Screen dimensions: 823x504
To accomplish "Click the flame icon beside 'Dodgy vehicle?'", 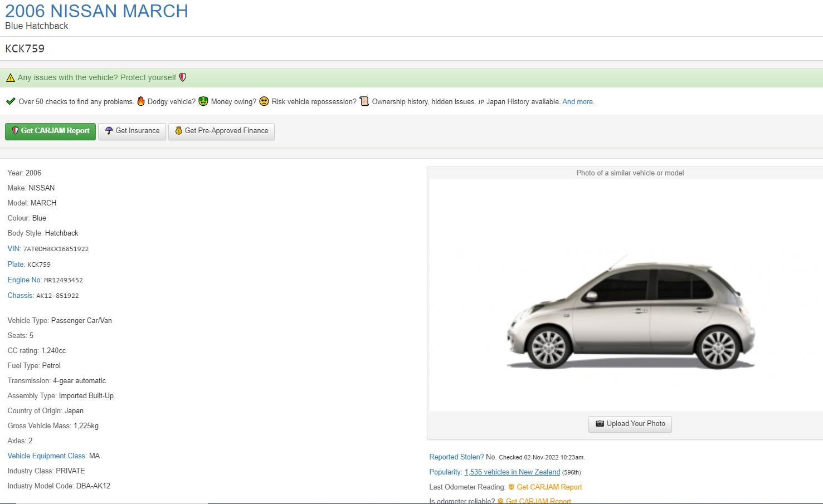I will (141, 101).
